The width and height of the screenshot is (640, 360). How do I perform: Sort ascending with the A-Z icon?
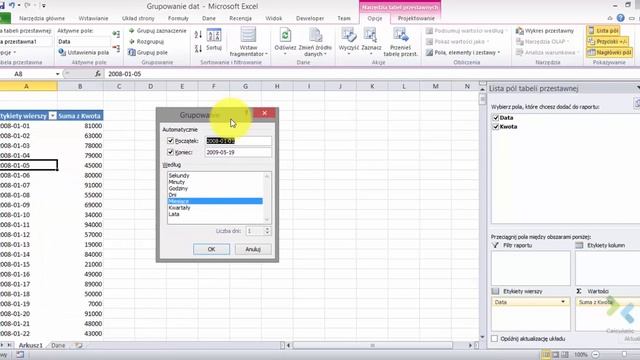pyautogui.click(x=198, y=35)
